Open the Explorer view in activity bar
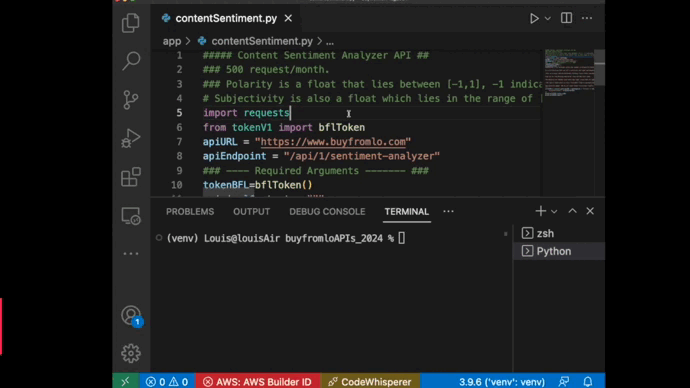690x388 pixels. pos(131,23)
